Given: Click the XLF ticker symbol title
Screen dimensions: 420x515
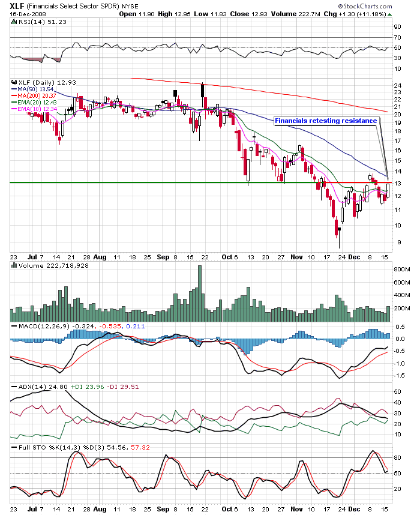Looking at the screenshot, I should point(17,6).
